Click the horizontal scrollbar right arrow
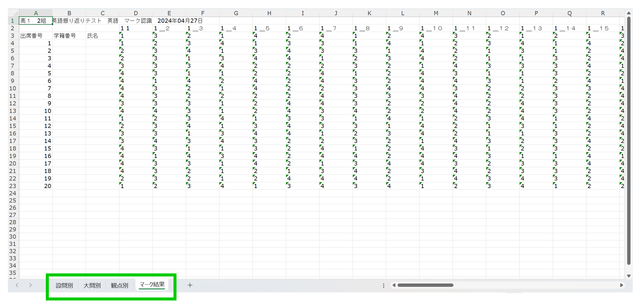The height and width of the screenshot is (308, 644). (621, 285)
